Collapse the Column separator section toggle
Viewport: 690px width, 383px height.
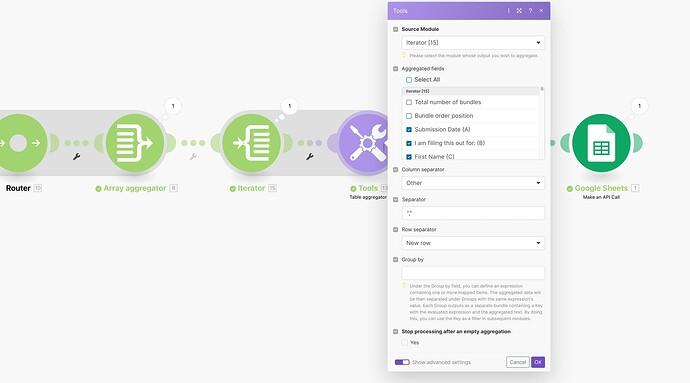click(395, 169)
